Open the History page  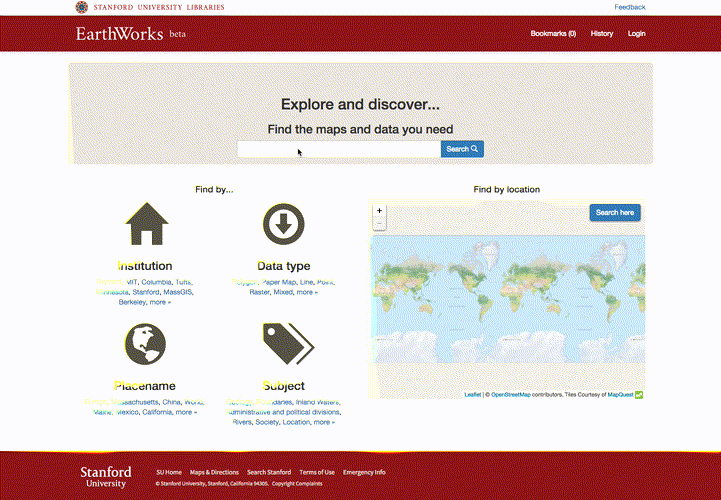click(601, 33)
